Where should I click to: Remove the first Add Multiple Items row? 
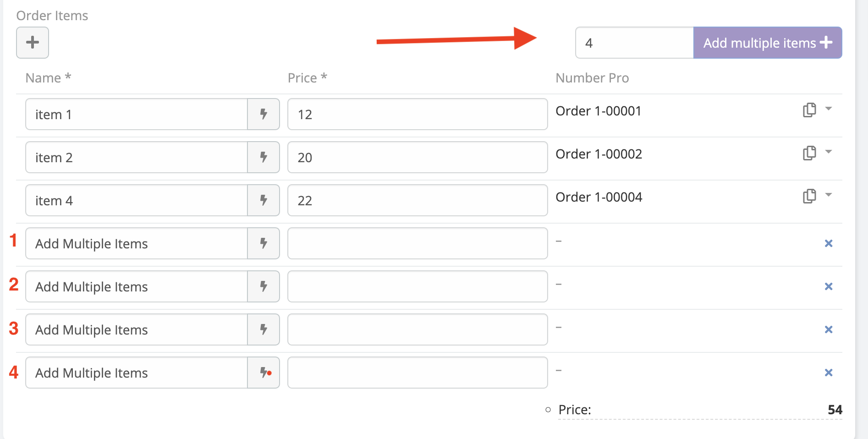pos(829,243)
